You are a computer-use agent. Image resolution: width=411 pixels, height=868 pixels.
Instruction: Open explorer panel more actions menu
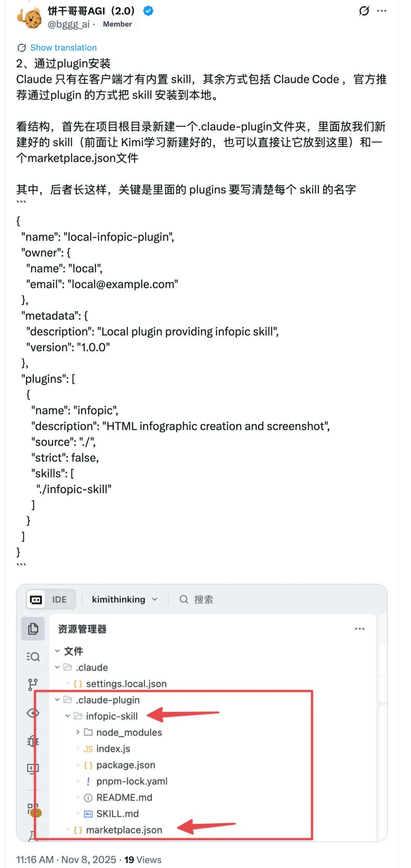[359, 629]
